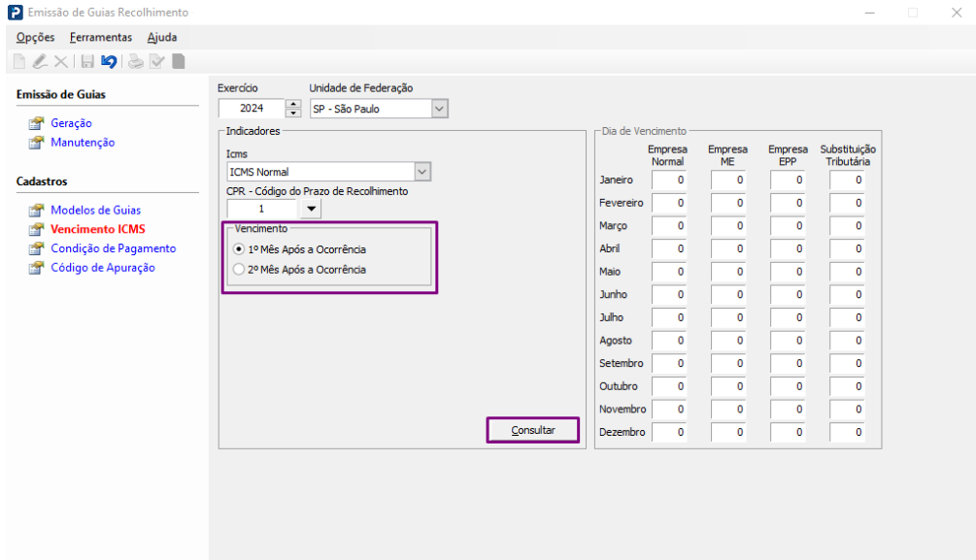Click the Exercício year field
Image resolution: width=976 pixels, height=560 pixels.
[252, 109]
